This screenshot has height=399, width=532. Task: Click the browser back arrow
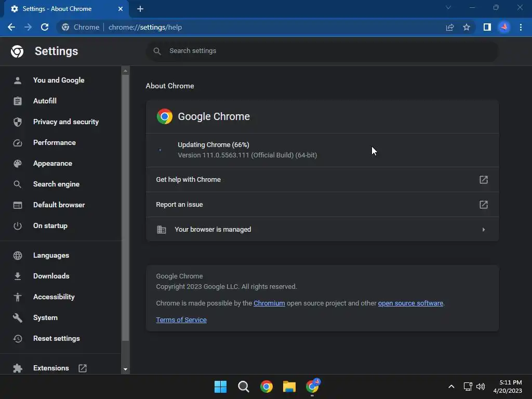(x=11, y=27)
